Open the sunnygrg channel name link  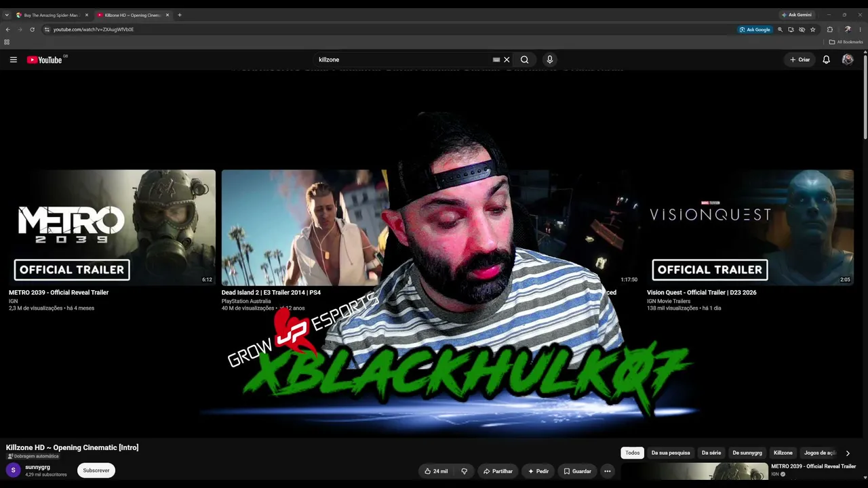[x=37, y=467]
